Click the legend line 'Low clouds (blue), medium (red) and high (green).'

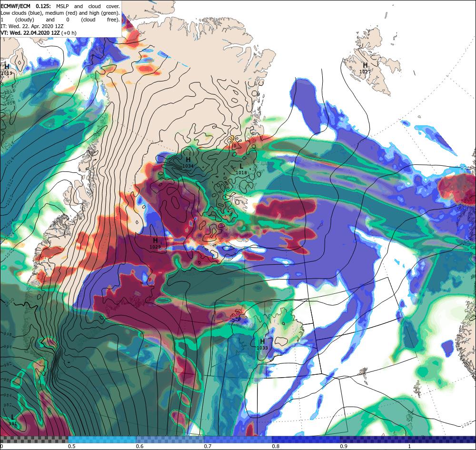pyautogui.click(x=60, y=13)
